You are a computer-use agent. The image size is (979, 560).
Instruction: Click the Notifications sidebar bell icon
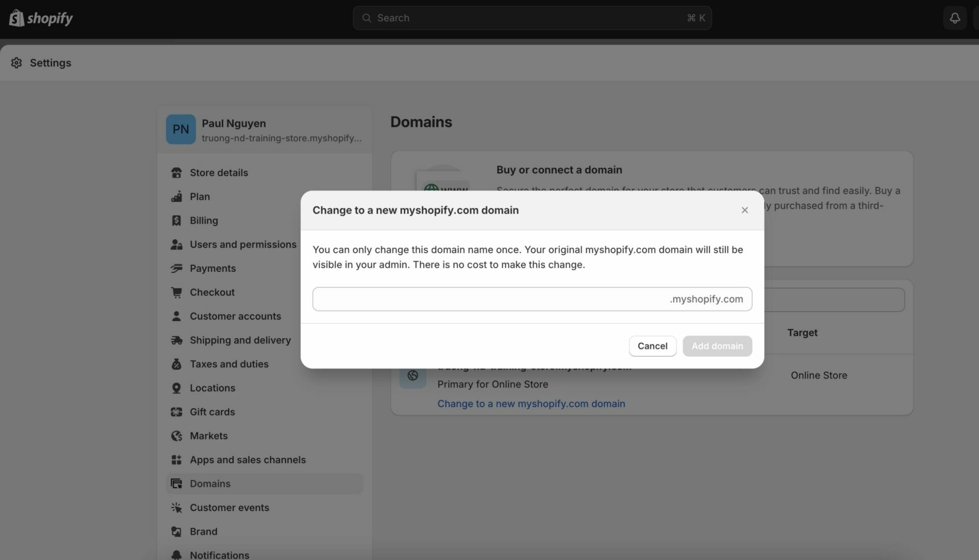coord(176,555)
